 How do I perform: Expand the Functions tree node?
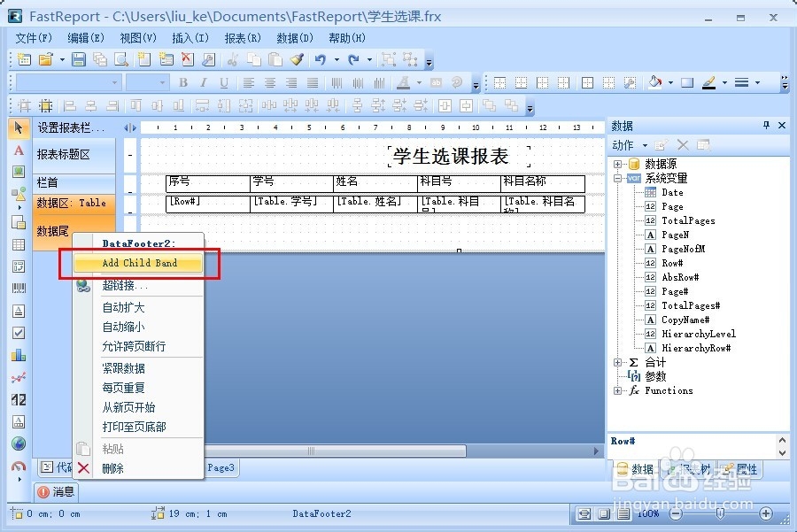[617, 390]
